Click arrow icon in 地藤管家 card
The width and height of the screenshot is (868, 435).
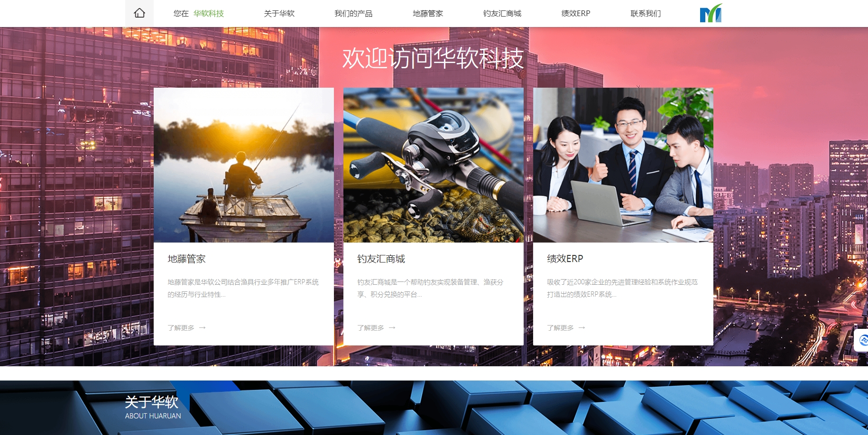click(x=203, y=328)
